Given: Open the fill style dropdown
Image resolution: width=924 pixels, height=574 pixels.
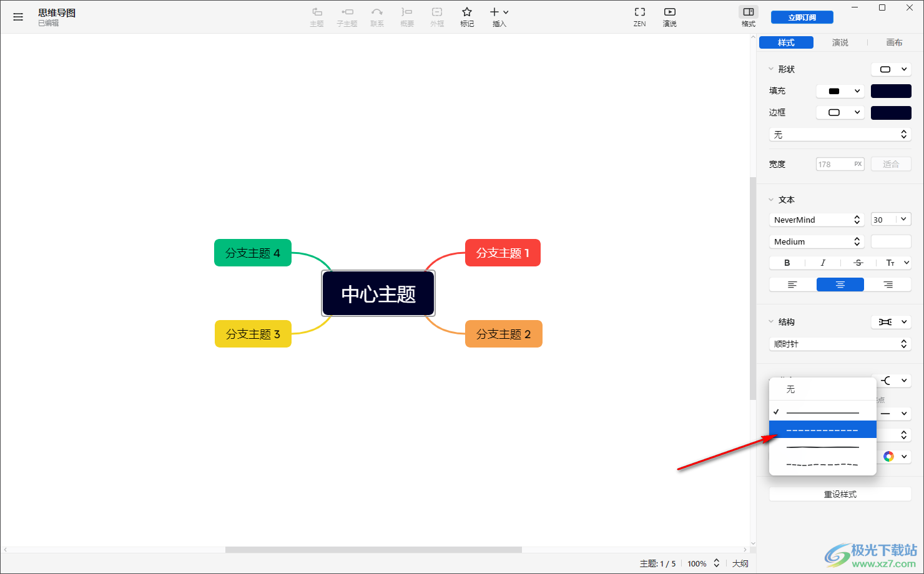Looking at the screenshot, I should coord(840,91).
